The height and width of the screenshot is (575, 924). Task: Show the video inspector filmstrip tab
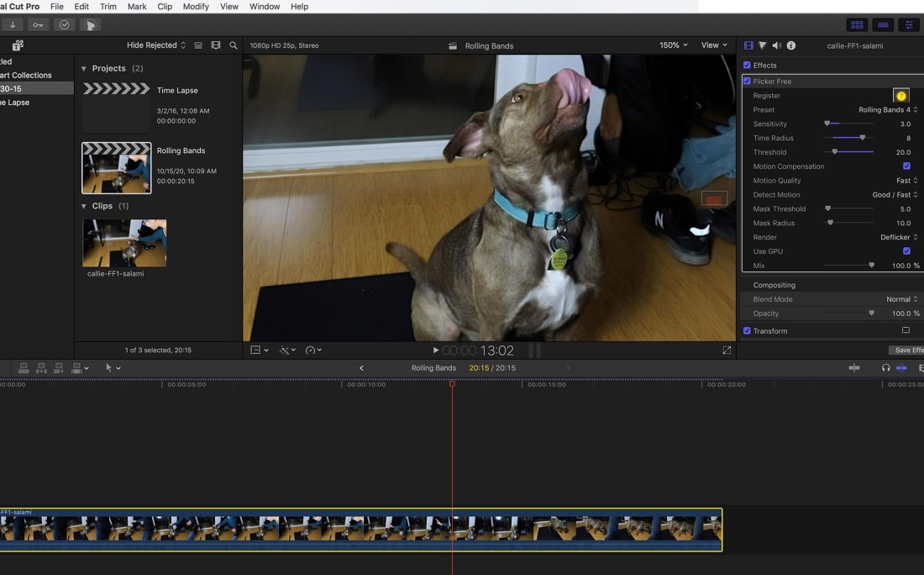pos(748,45)
